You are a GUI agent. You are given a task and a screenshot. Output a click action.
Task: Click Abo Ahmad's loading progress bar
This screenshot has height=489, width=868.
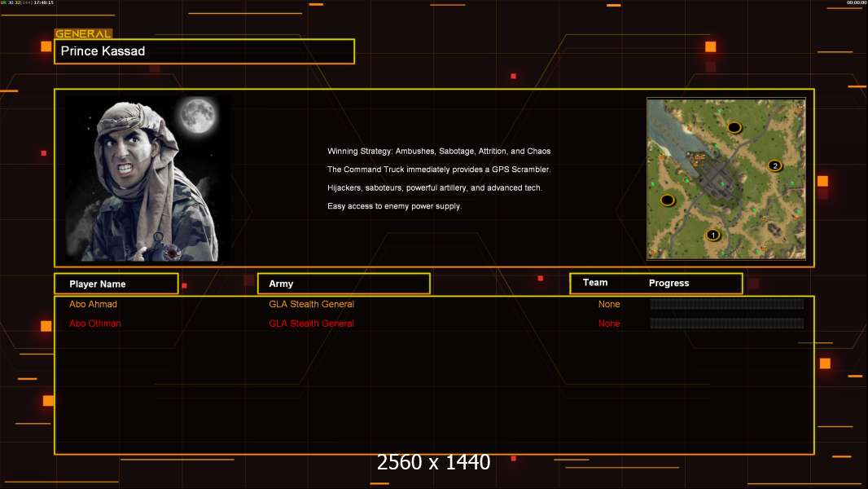[x=727, y=303]
